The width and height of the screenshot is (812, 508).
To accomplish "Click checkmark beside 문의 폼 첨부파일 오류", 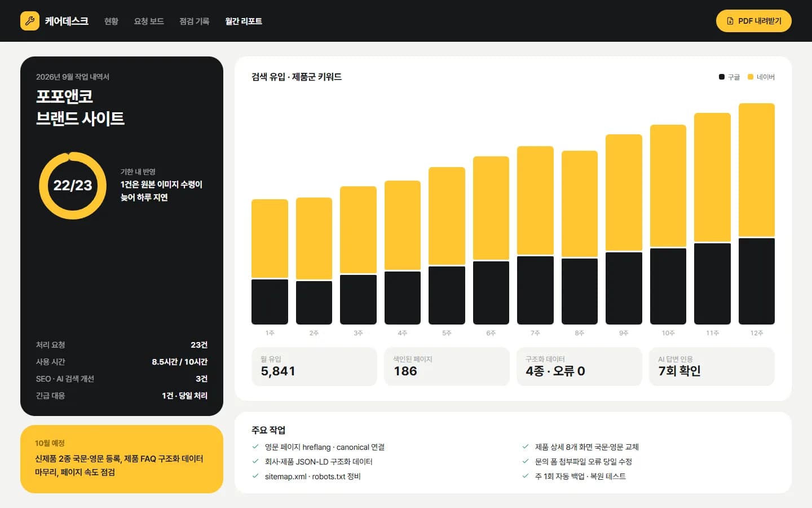I will tap(526, 461).
